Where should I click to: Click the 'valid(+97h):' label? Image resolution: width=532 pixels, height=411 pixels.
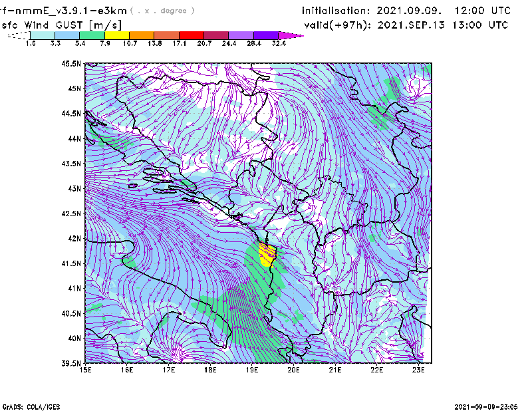[338, 25]
